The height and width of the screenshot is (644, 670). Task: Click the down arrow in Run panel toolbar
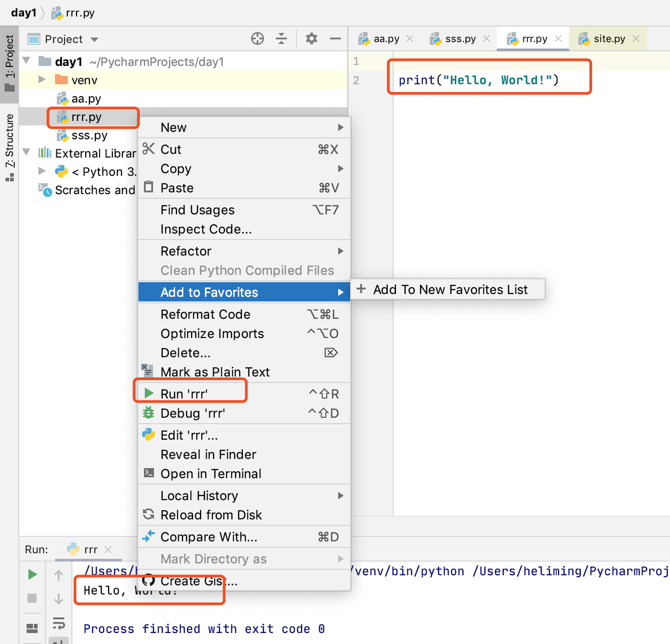point(59,599)
